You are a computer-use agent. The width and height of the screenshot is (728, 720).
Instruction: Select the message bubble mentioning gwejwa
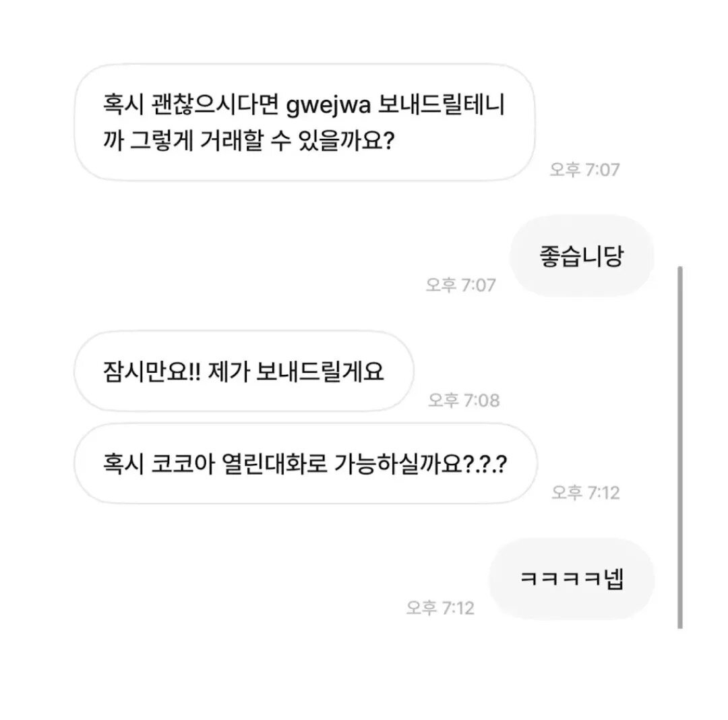point(305,122)
